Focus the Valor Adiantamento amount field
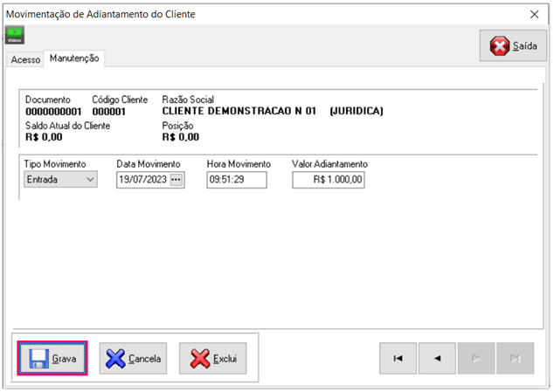This screenshot has height=392, width=554. pos(329,180)
